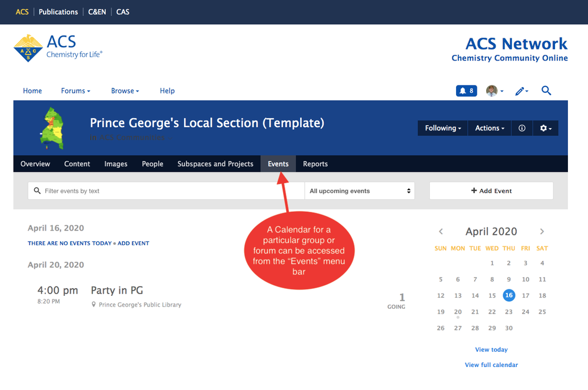Viewport: 588px width, 390px height.
Task: Select April 20 in the calendar
Action: coord(458,312)
